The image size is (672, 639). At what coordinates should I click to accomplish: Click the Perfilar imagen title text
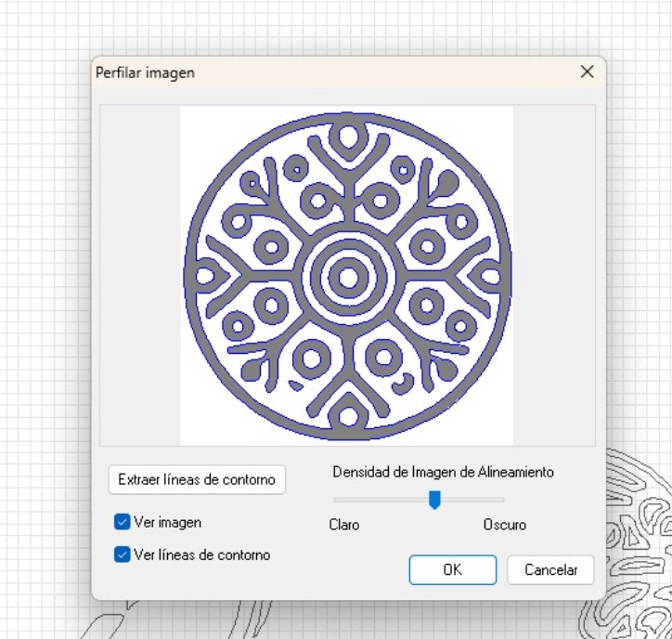(x=145, y=72)
